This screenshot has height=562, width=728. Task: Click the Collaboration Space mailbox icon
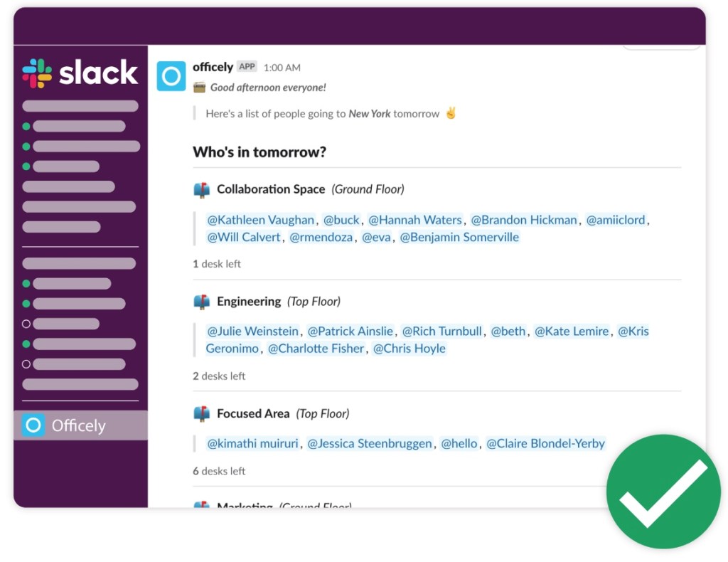coord(202,189)
